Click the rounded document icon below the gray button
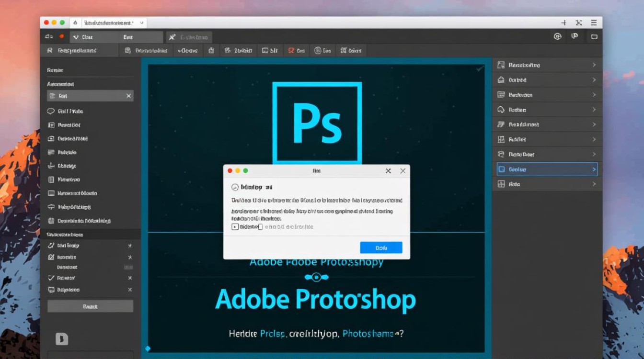The image size is (644, 359). click(62, 339)
